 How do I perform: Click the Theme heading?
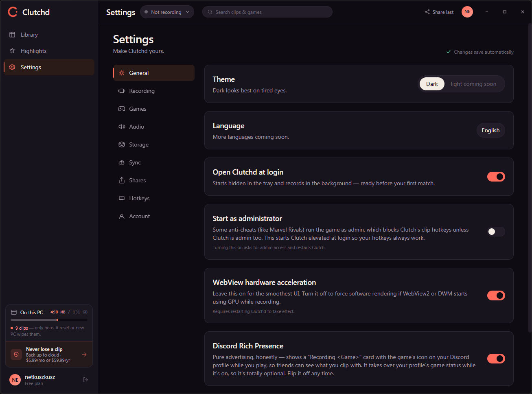pos(224,79)
